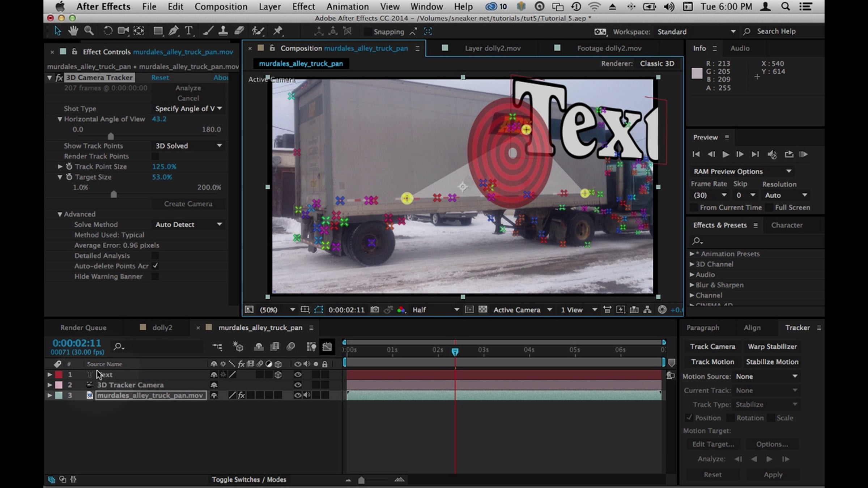Open the Composition menu
This screenshot has height=488, width=868.
click(x=221, y=7)
